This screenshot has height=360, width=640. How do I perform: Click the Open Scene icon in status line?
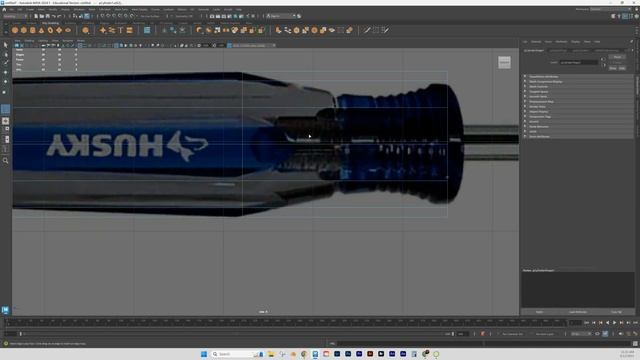pos(42,16)
